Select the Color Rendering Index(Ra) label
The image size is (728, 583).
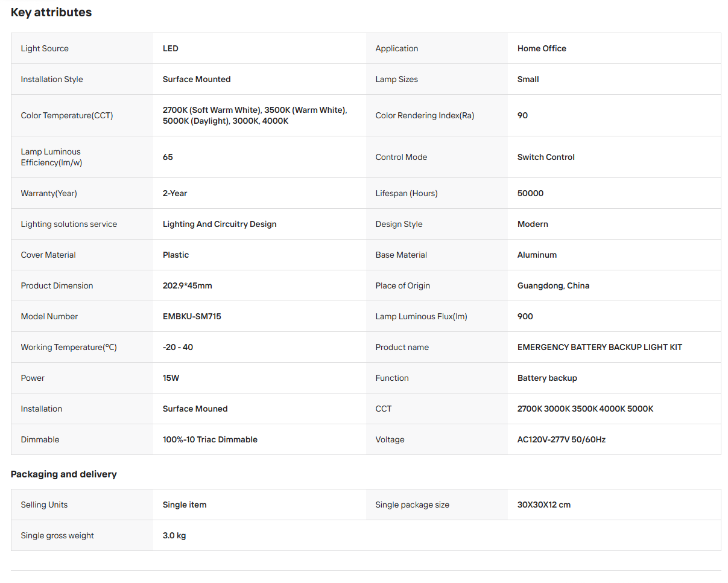[x=425, y=115]
